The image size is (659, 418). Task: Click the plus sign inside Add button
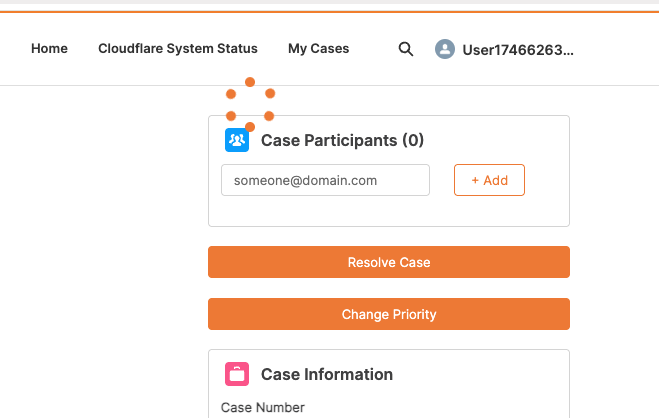point(475,180)
